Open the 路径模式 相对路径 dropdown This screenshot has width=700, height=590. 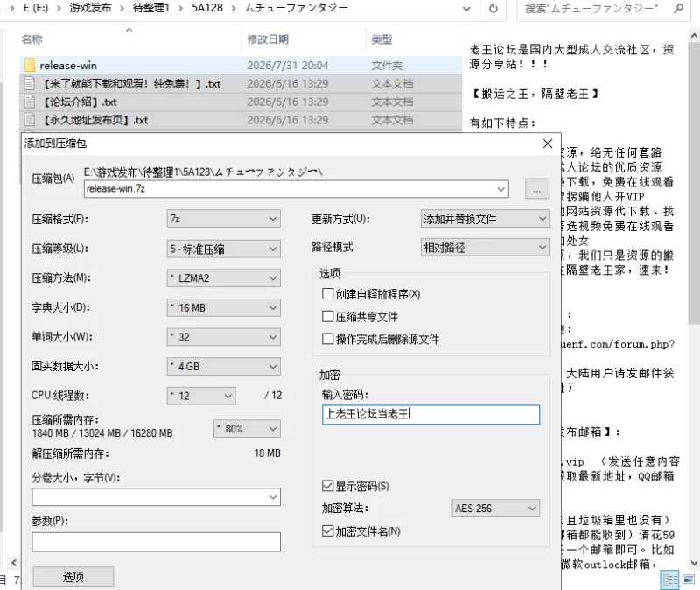(x=486, y=247)
